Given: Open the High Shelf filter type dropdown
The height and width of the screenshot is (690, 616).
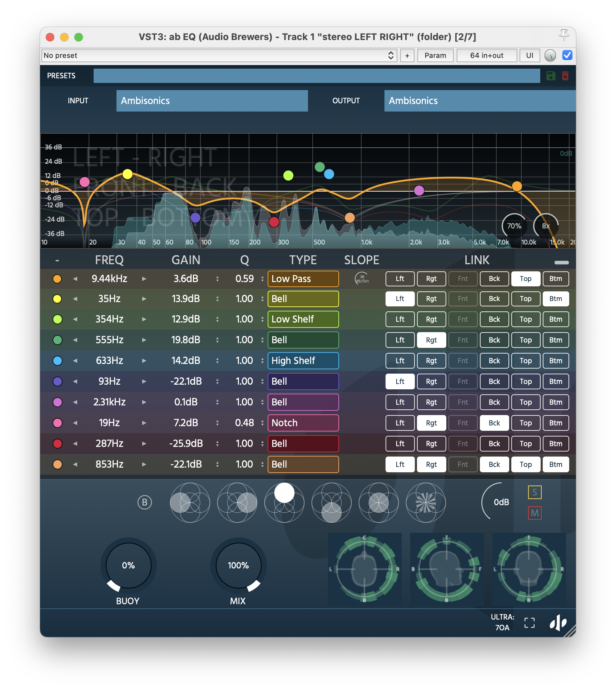Looking at the screenshot, I should pos(303,361).
